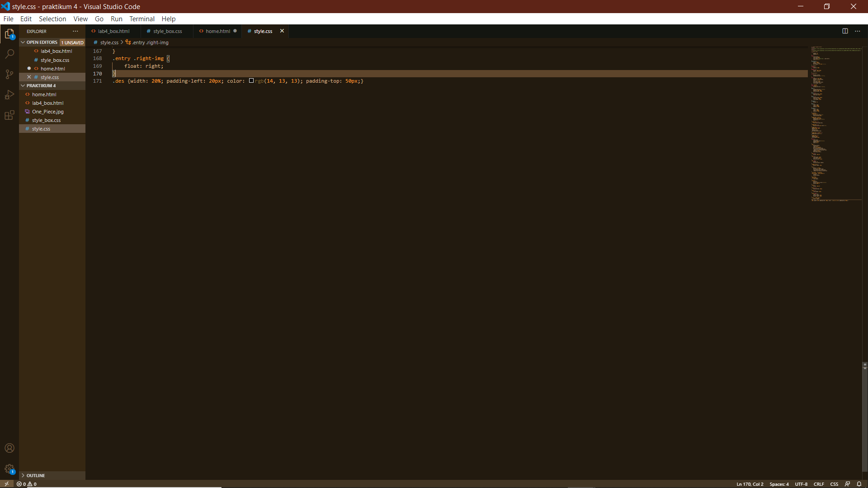Expand the Outline panel

tap(35, 475)
